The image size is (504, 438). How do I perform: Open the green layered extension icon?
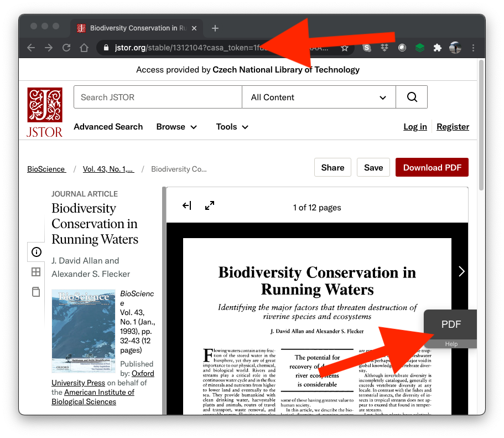(420, 48)
